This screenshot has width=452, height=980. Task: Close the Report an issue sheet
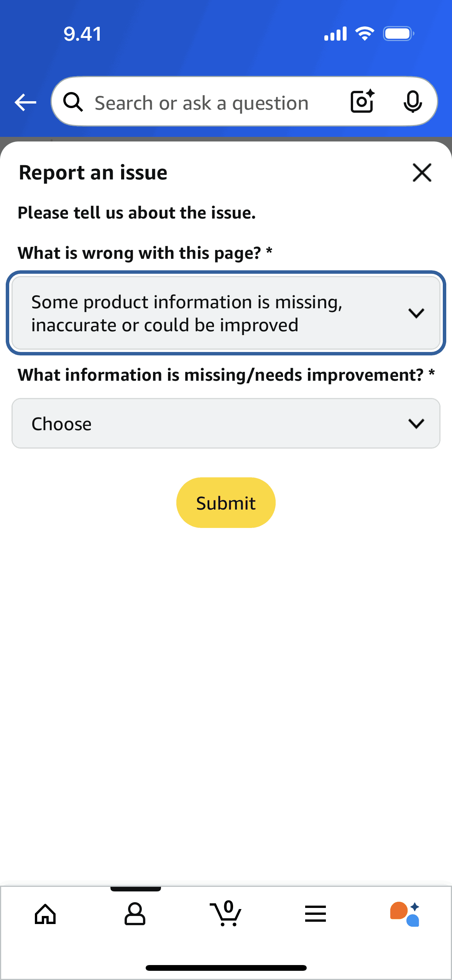[422, 173]
